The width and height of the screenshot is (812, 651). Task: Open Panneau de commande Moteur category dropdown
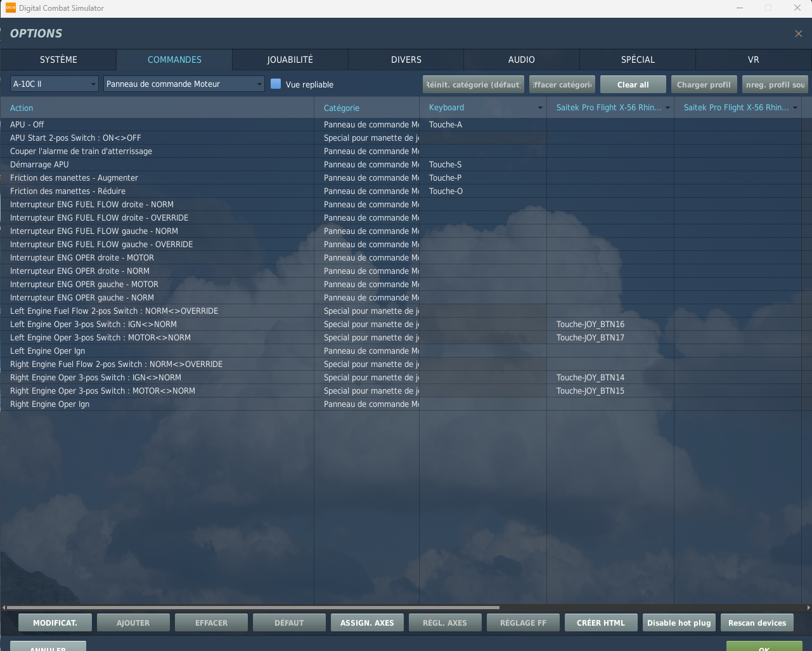click(184, 84)
